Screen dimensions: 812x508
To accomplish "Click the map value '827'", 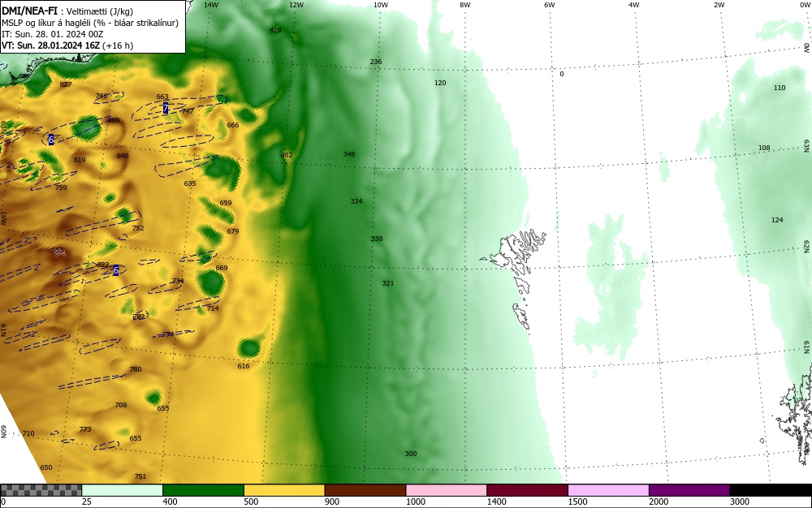I will (x=66, y=84).
